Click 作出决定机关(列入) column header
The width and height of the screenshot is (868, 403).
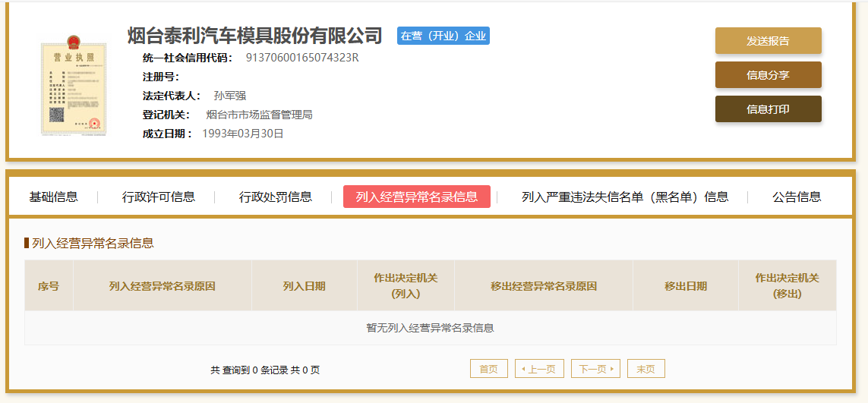[406, 286]
